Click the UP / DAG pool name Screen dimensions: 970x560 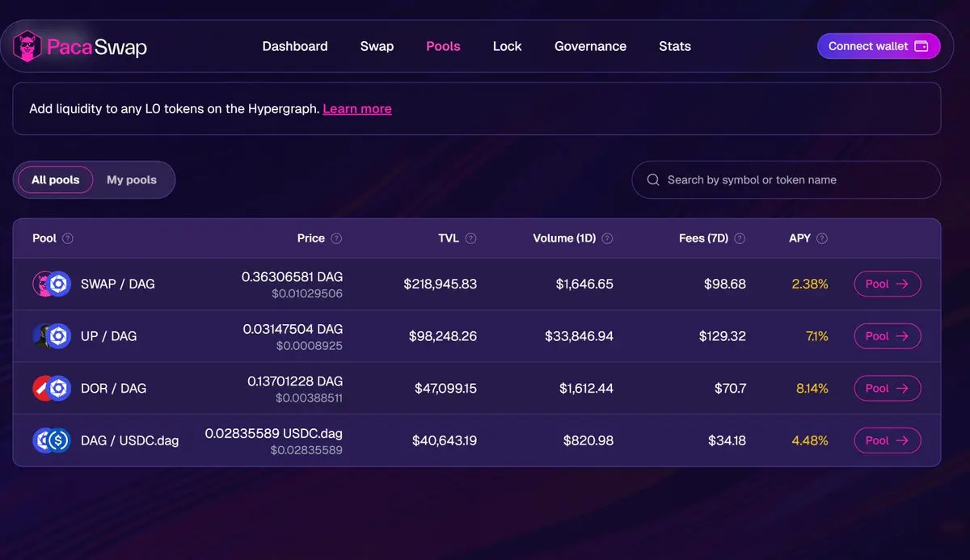pyautogui.click(x=109, y=336)
